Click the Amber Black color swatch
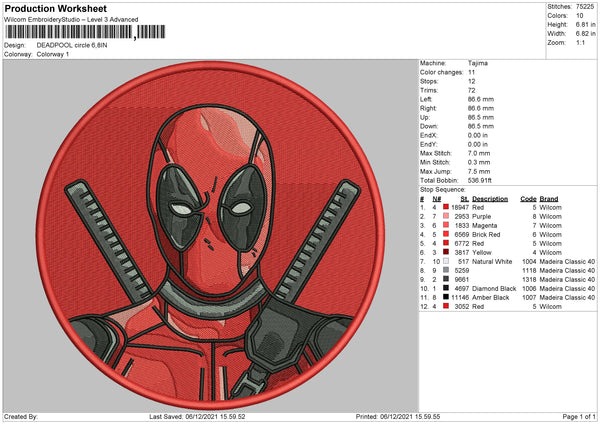The height and width of the screenshot is (424, 600). pos(446,297)
